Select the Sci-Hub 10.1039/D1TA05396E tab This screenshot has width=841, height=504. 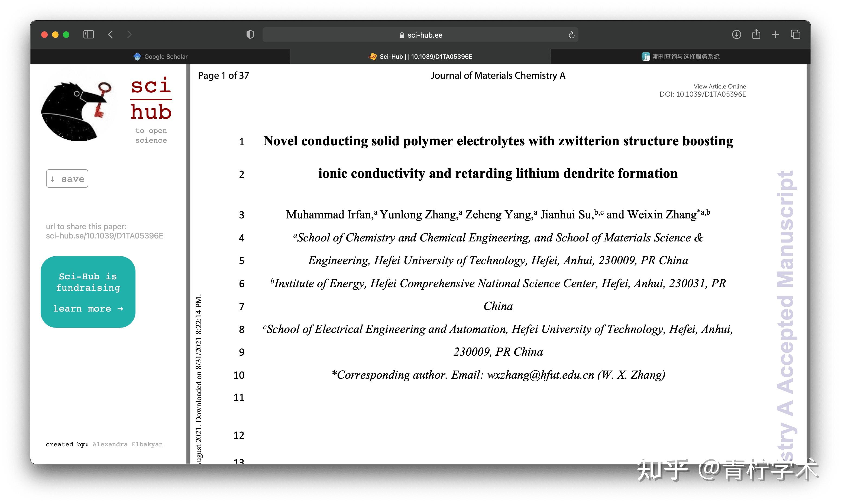(420, 56)
